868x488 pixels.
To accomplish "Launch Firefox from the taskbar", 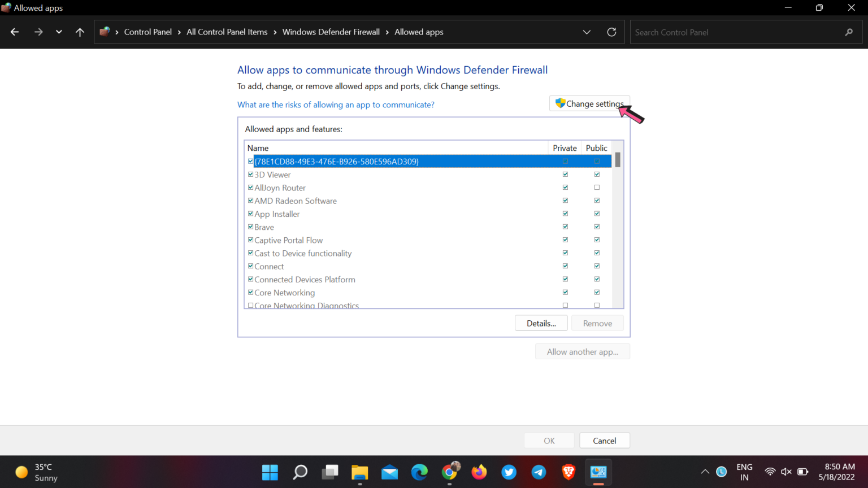I will (x=479, y=472).
